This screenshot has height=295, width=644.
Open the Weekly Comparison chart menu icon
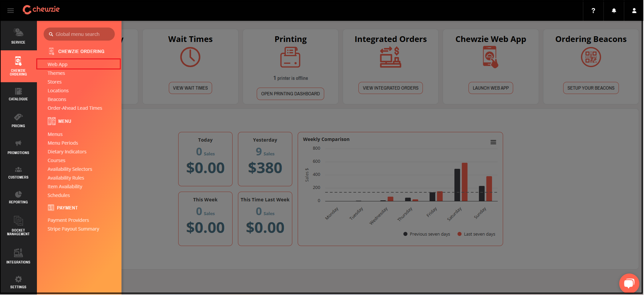(493, 142)
